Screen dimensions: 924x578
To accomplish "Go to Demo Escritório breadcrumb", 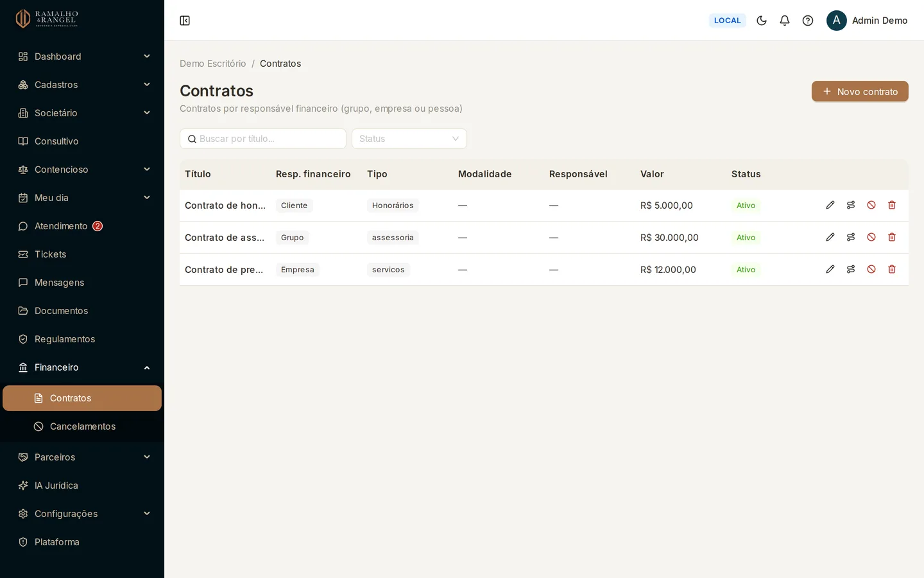I will (x=213, y=64).
